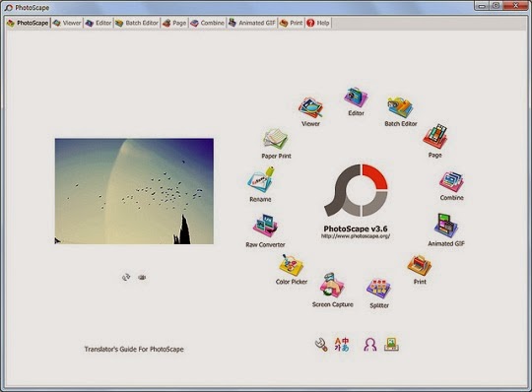
Task: Click the refresh photo icon below preview
Action: (x=126, y=277)
